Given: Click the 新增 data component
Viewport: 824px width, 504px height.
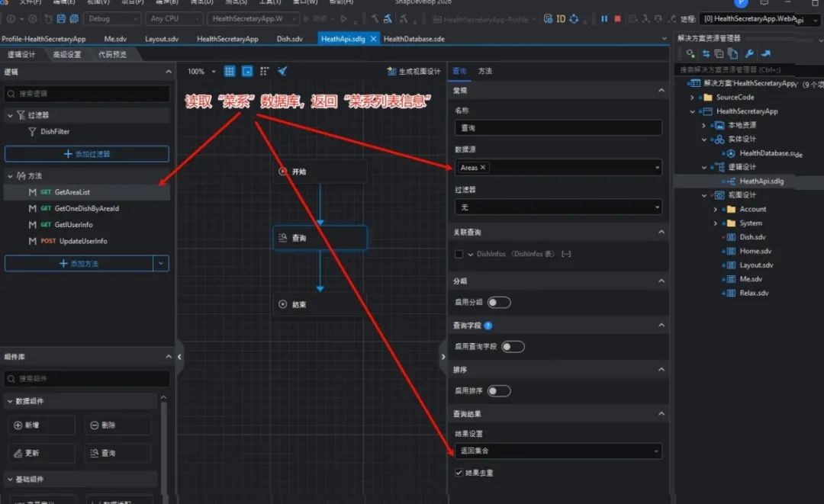Looking at the screenshot, I should coord(41,425).
